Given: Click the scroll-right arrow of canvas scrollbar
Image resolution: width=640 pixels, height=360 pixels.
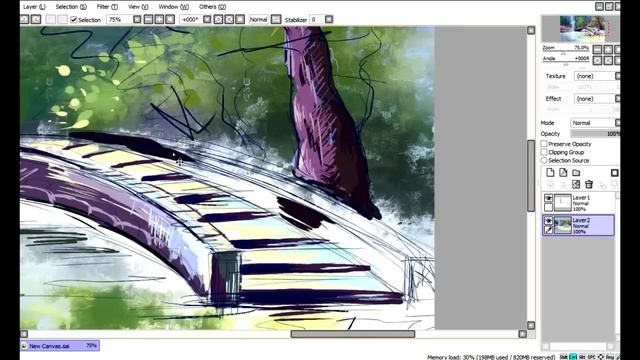Looking at the screenshot, I should (522, 334).
